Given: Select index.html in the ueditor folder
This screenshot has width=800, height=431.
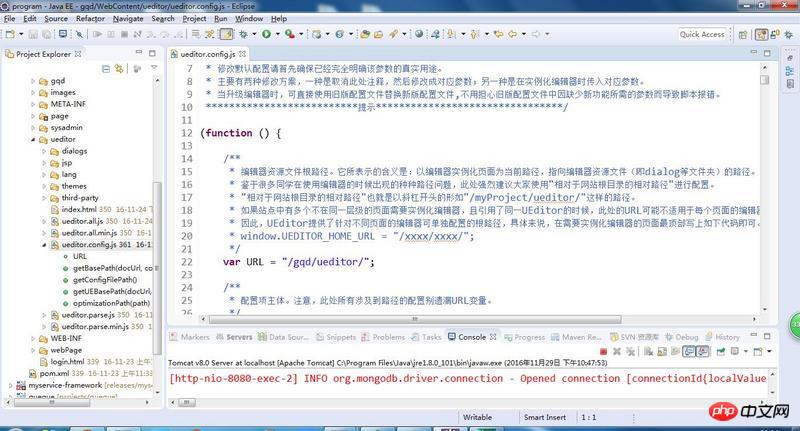Looking at the screenshot, I should (79, 210).
